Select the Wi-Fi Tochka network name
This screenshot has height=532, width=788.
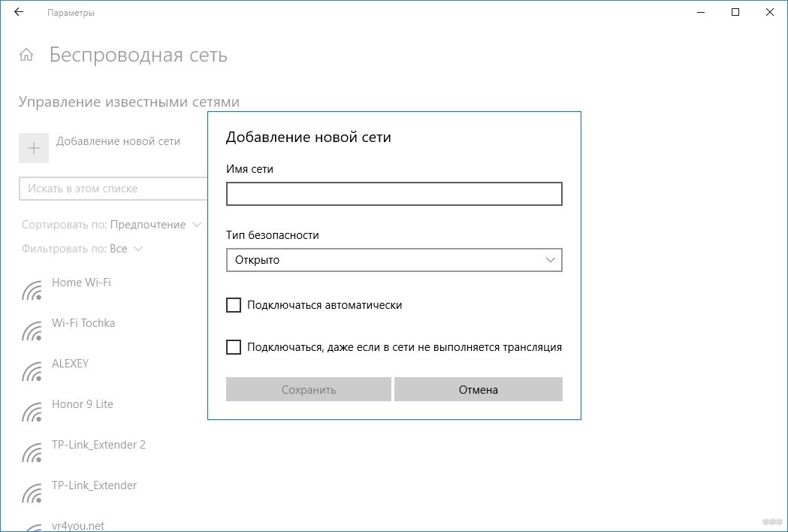(x=83, y=323)
